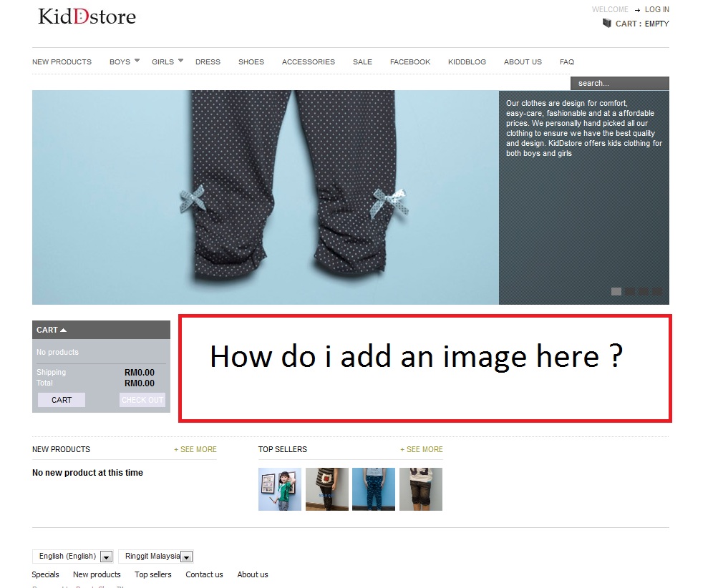Image resolution: width=713 pixels, height=588 pixels.
Task: Open top seller blue patterned pants thumbnail
Action: [x=374, y=489]
